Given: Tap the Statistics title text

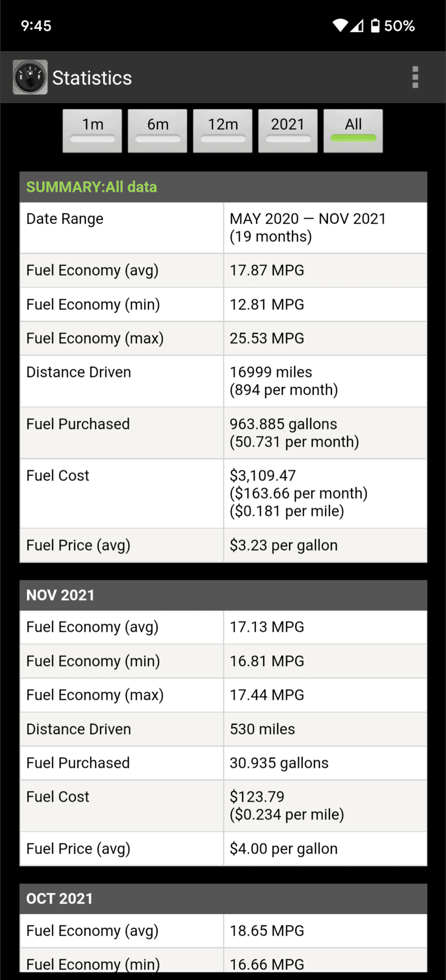Looking at the screenshot, I should (x=92, y=78).
